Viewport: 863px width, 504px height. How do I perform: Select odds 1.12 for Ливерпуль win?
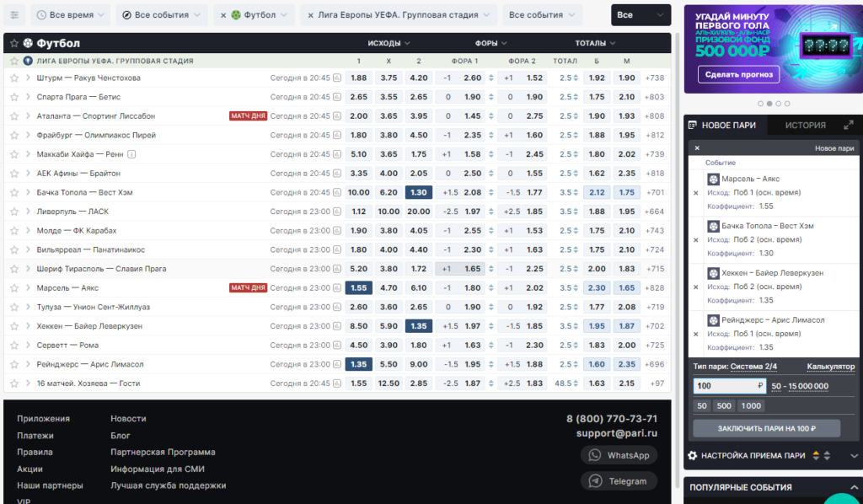[359, 212]
